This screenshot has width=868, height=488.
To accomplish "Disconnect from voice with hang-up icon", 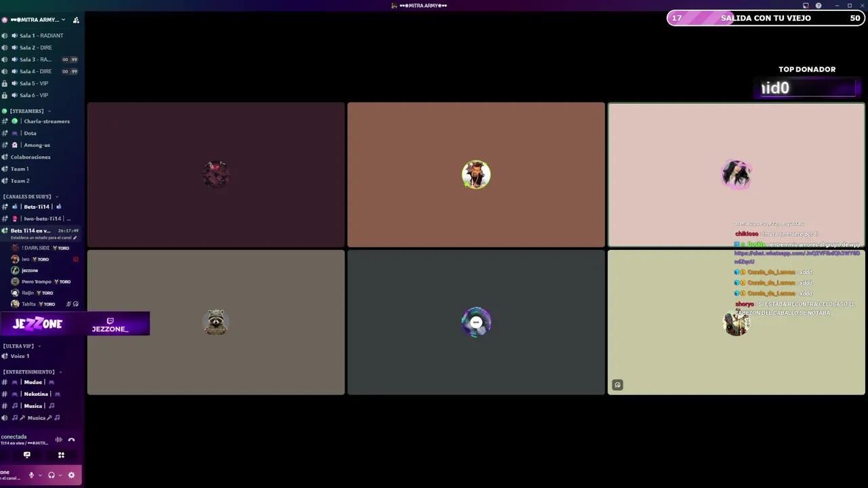I will (71, 440).
